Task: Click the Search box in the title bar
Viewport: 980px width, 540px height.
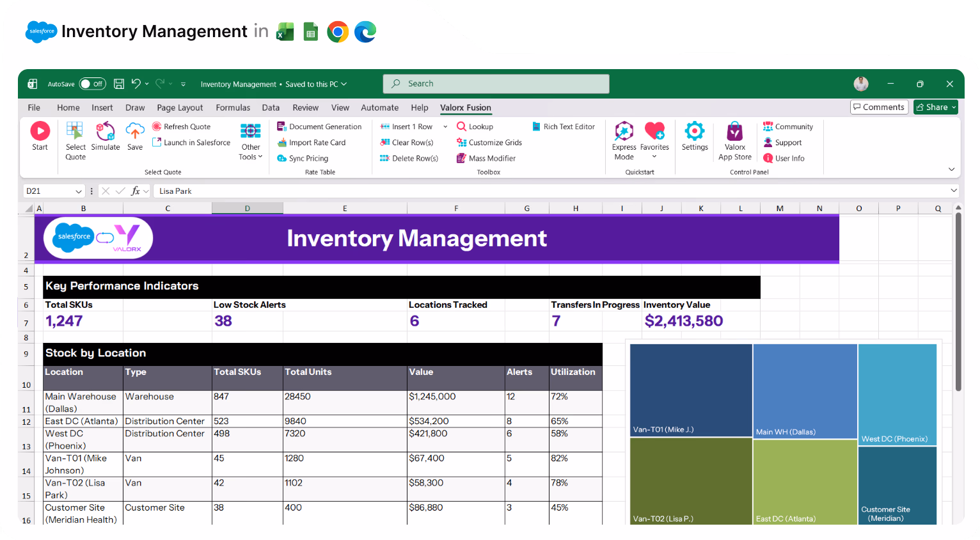Action: 496,84
